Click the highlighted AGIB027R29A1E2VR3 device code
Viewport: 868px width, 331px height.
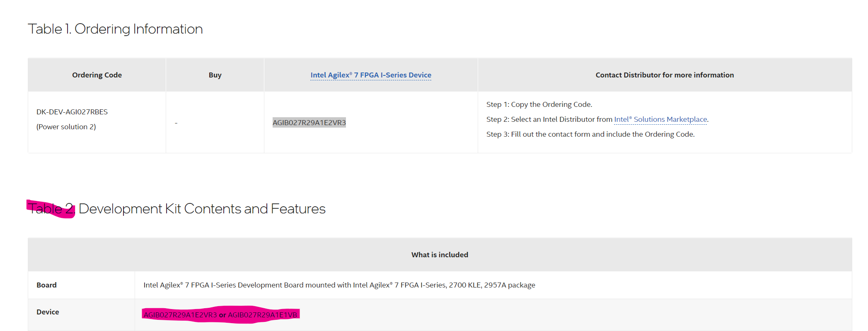pyautogui.click(x=309, y=123)
